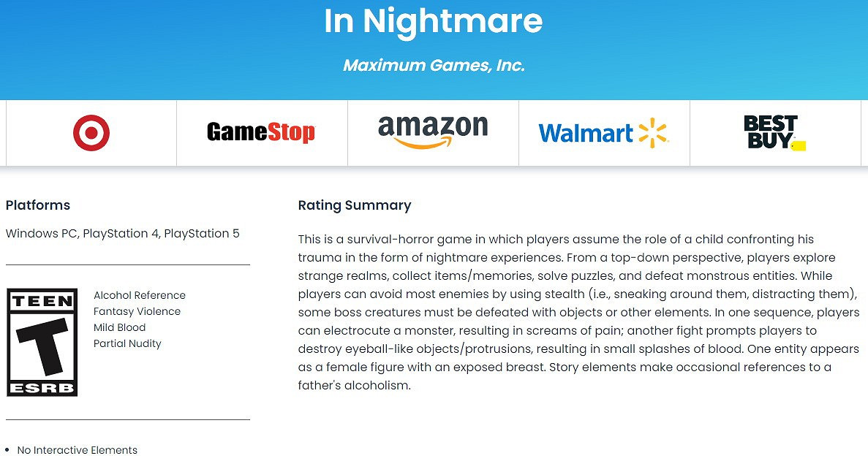Open the Walmart store logo

(x=603, y=133)
